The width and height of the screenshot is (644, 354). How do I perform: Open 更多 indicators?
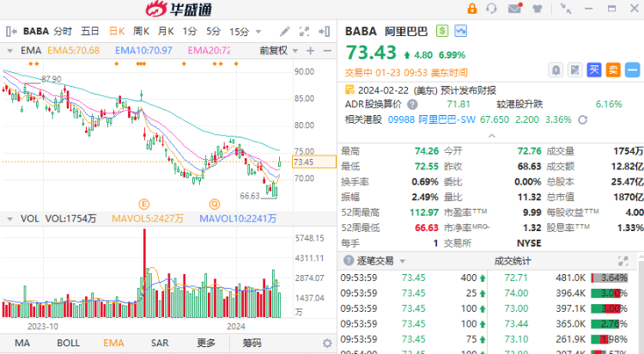click(206, 344)
